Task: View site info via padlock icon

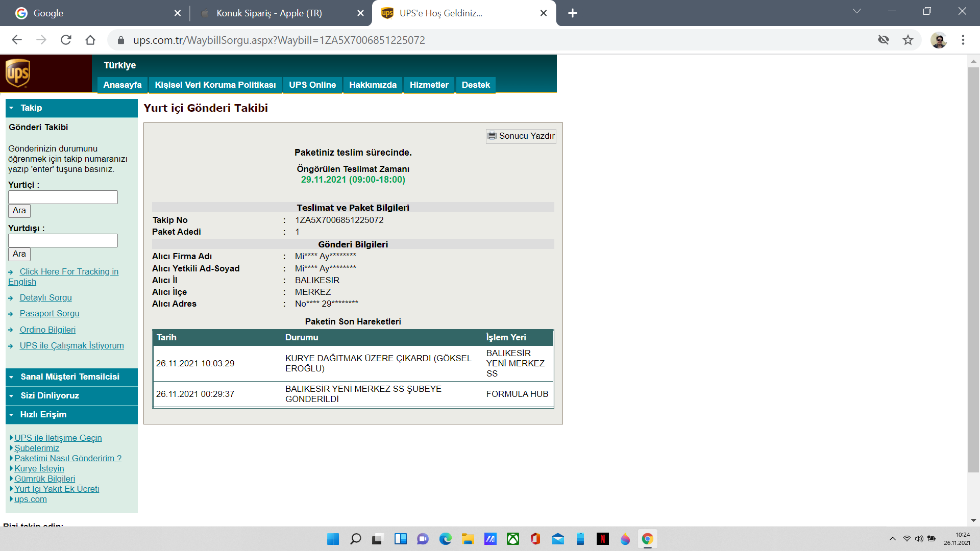Action: 121,40
